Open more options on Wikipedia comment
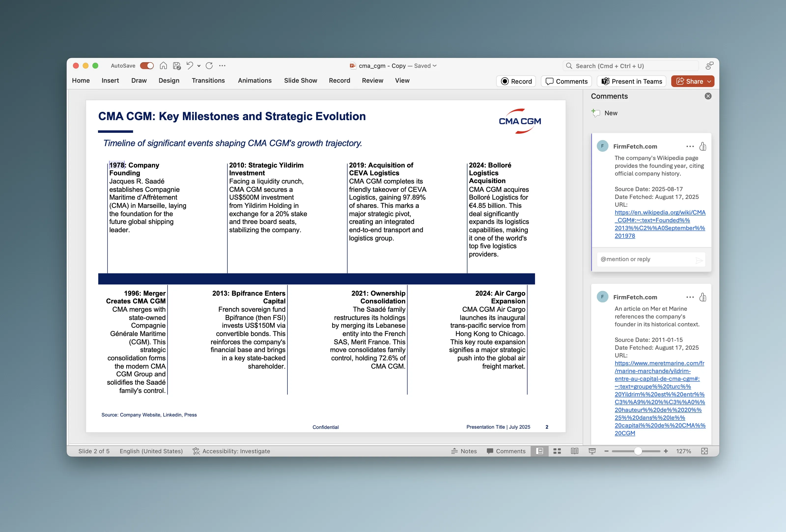 (x=690, y=146)
